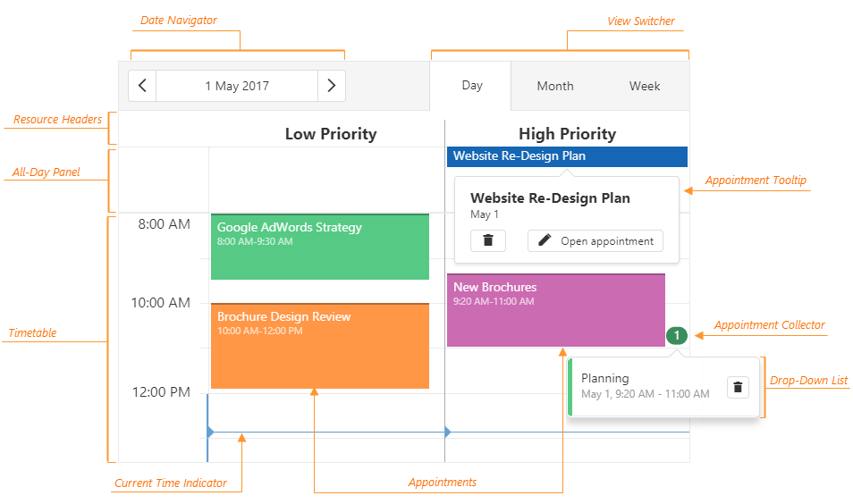Click the Low Priority resource header
Screen dimensions: 853x504
[330, 134]
